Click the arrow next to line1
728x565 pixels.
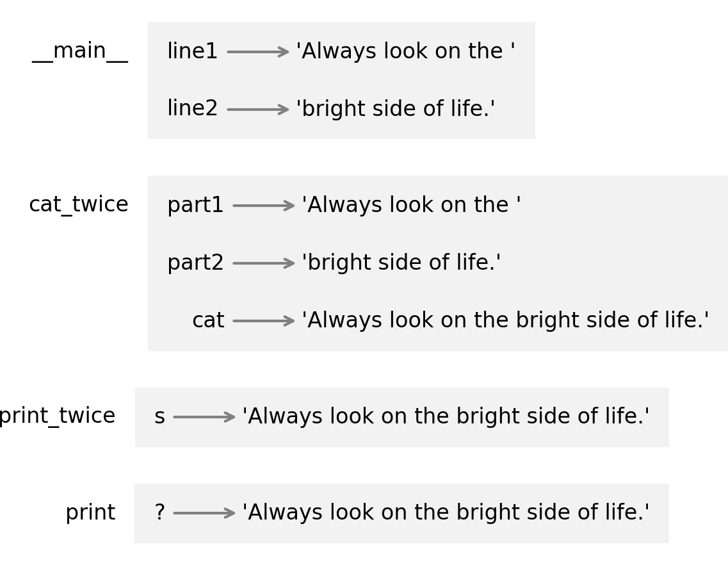[x=258, y=52]
